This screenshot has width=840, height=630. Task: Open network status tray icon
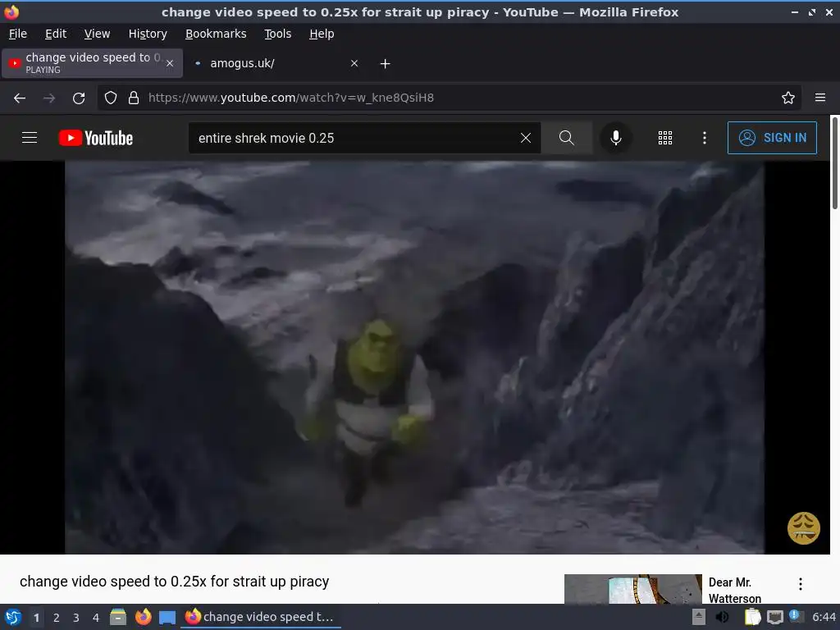[774, 617]
